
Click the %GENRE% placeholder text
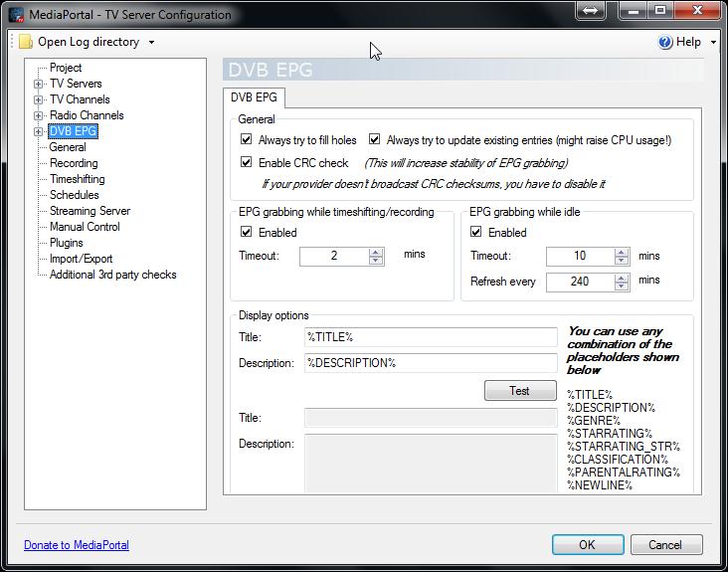pos(594,421)
